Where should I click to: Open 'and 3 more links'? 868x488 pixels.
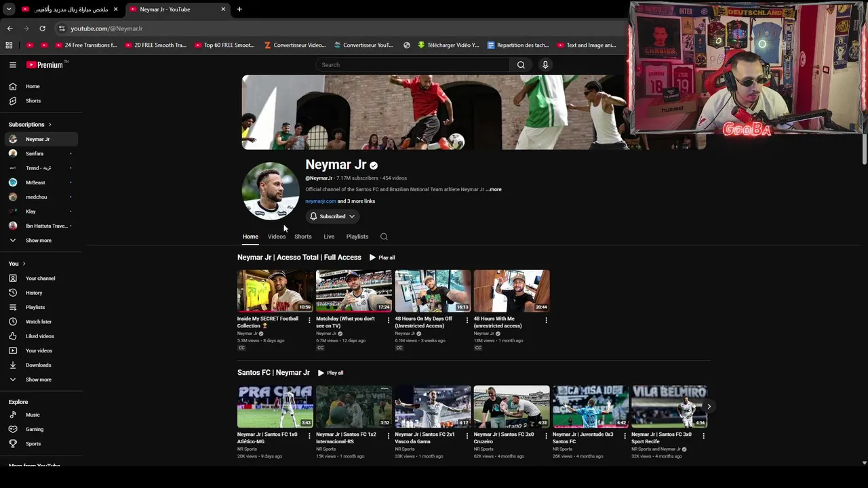357,201
